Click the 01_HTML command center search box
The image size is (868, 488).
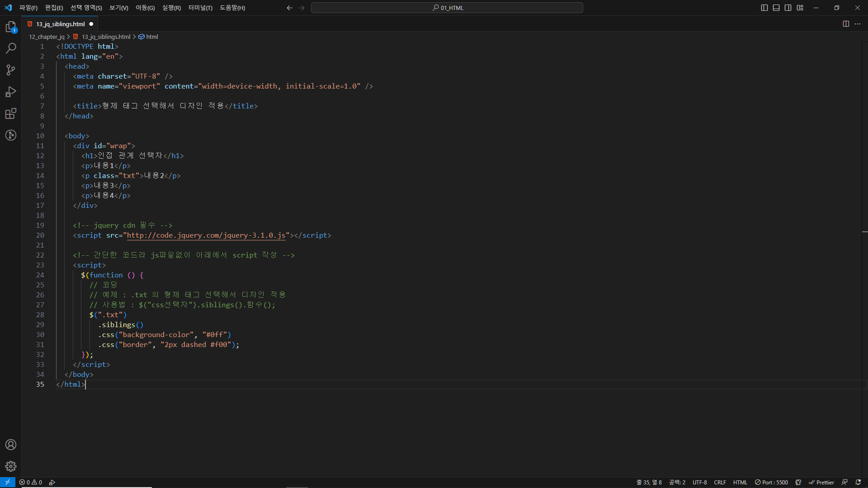447,8
